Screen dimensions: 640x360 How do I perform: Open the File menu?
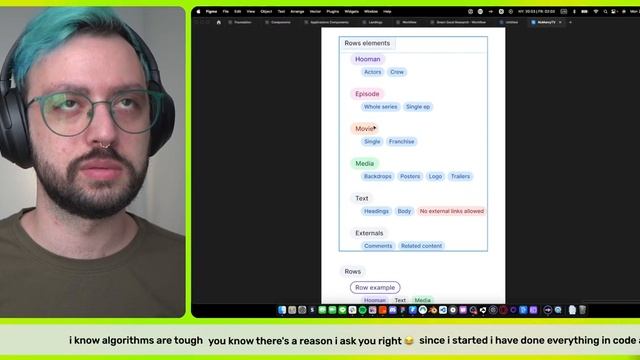[x=226, y=11]
